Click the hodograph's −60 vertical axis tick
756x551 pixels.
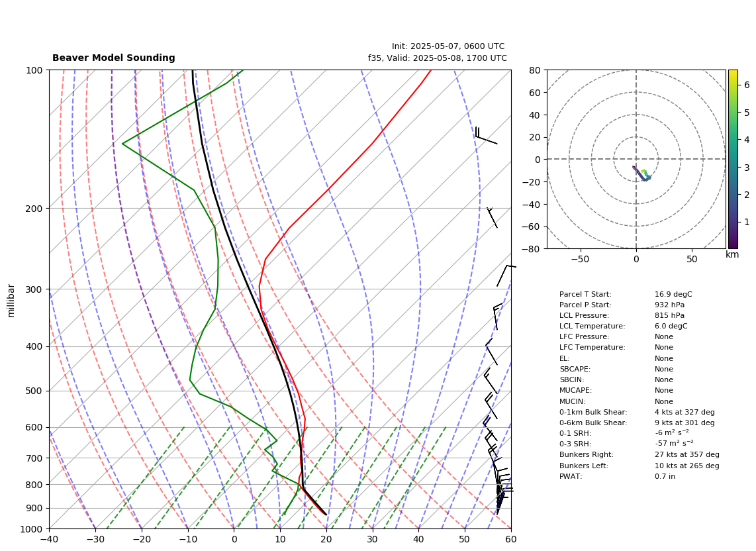pos(532,226)
